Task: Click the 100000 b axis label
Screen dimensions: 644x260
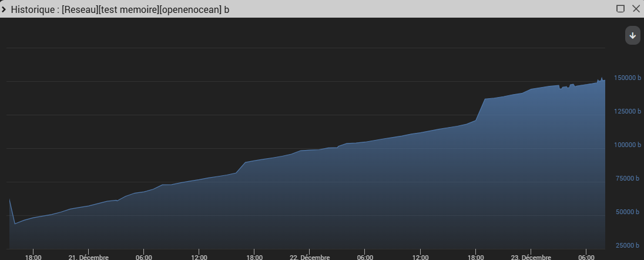Action: pos(627,145)
